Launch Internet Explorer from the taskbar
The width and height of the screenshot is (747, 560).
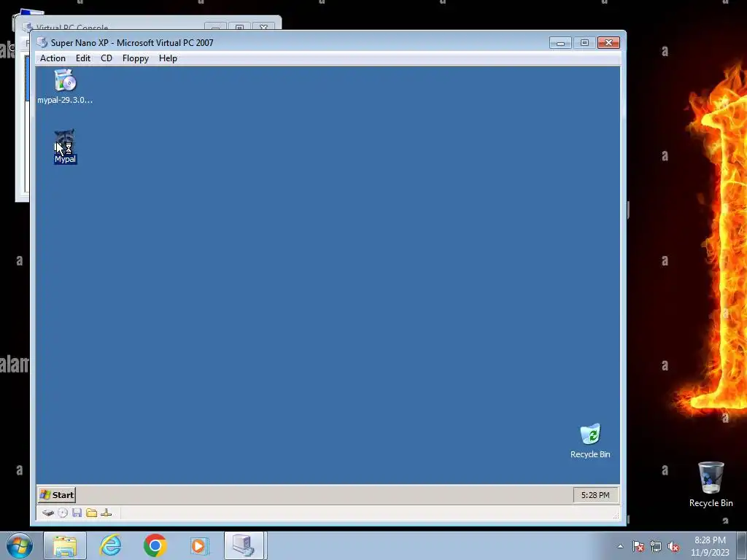(x=110, y=545)
